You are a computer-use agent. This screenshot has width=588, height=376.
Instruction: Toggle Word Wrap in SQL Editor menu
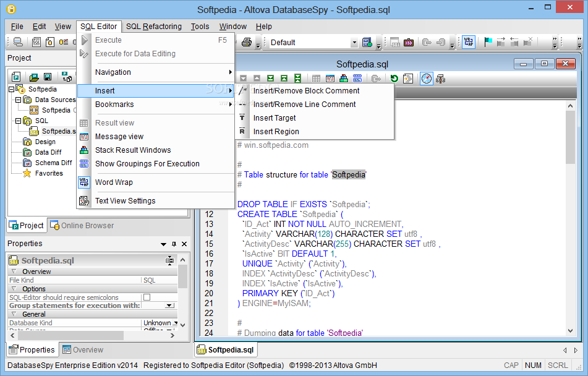[x=155, y=182]
